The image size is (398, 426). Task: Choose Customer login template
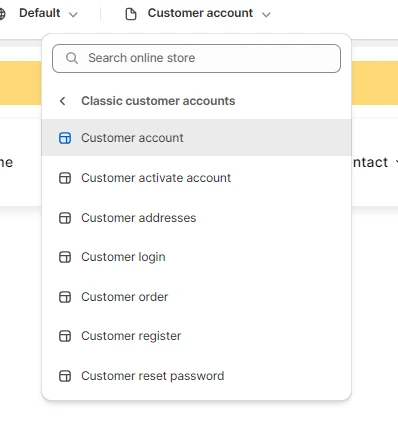point(196,257)
